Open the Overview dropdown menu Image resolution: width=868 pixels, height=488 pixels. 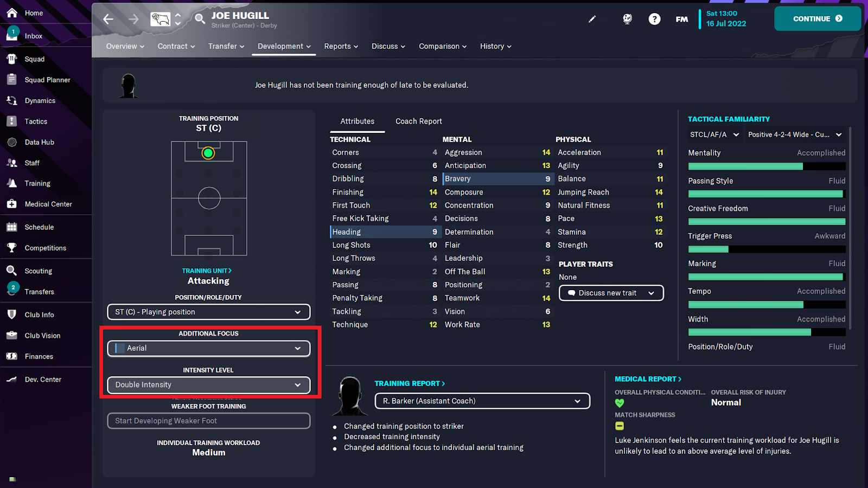pos(125,46)
